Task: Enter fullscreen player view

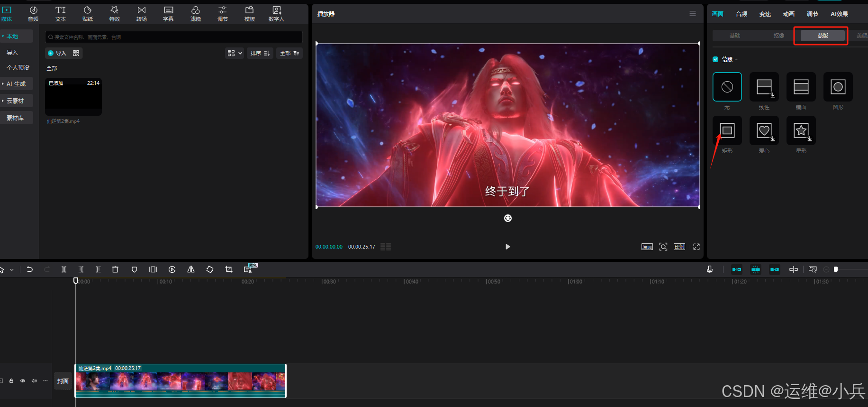Action: (x=696, y=247)
